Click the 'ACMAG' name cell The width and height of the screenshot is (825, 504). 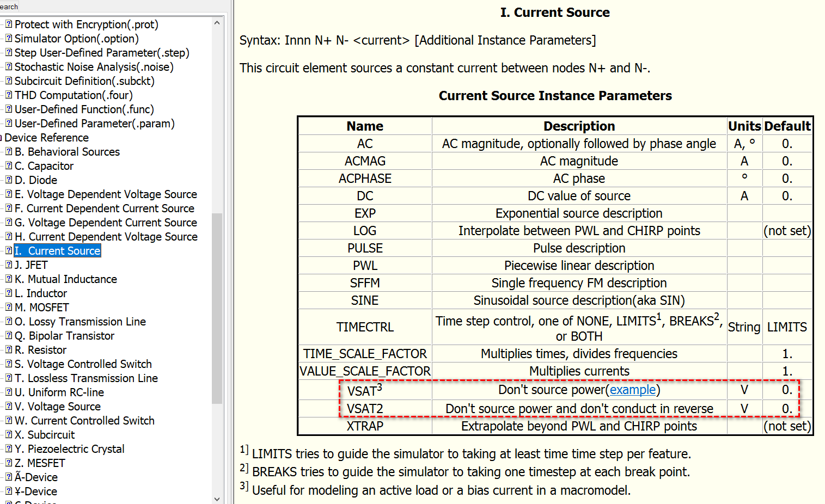pos(365,161)
